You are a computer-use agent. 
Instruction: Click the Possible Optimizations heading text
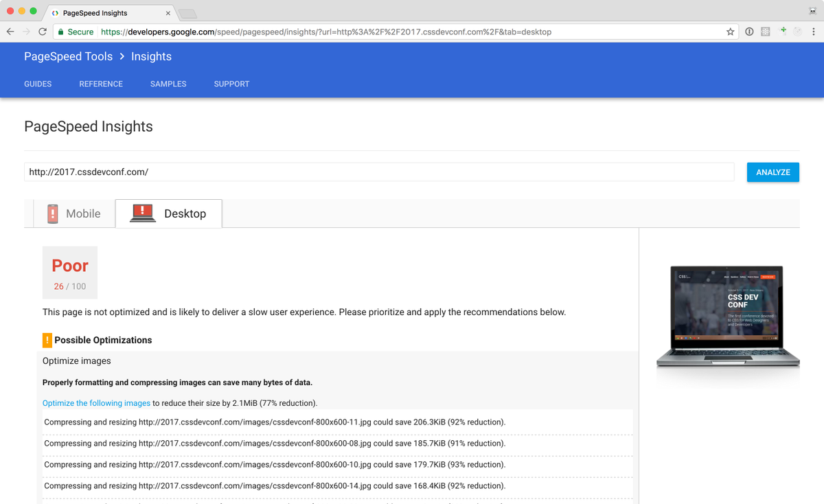[x=103, y=340]
